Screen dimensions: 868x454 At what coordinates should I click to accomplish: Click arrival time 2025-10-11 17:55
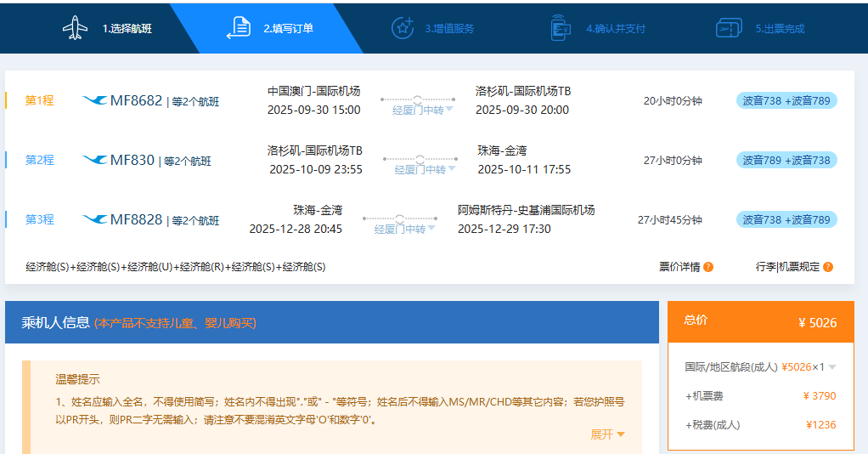tap(524, 169)
